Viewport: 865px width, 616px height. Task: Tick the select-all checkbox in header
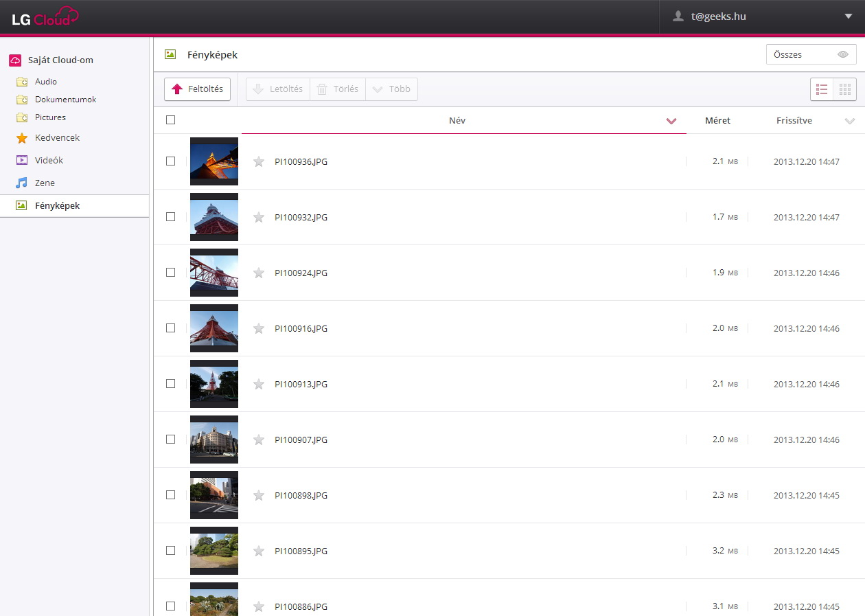170,120
